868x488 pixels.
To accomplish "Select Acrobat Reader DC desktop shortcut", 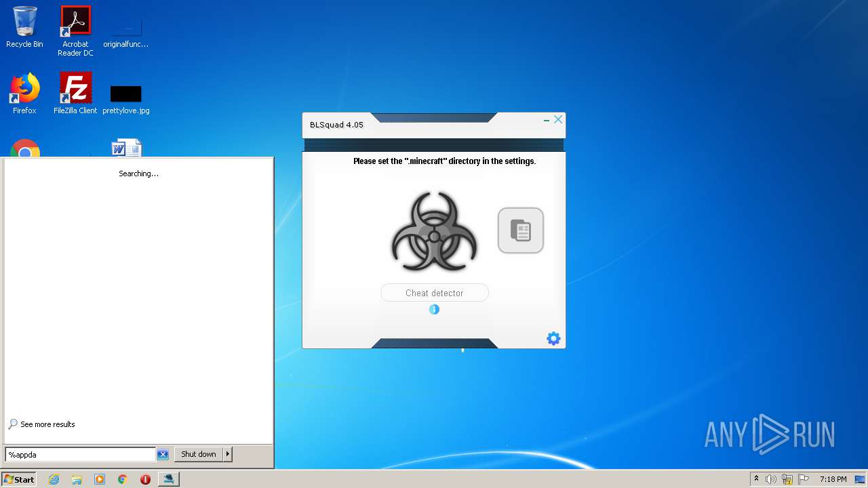I will [x=75, y=31].
